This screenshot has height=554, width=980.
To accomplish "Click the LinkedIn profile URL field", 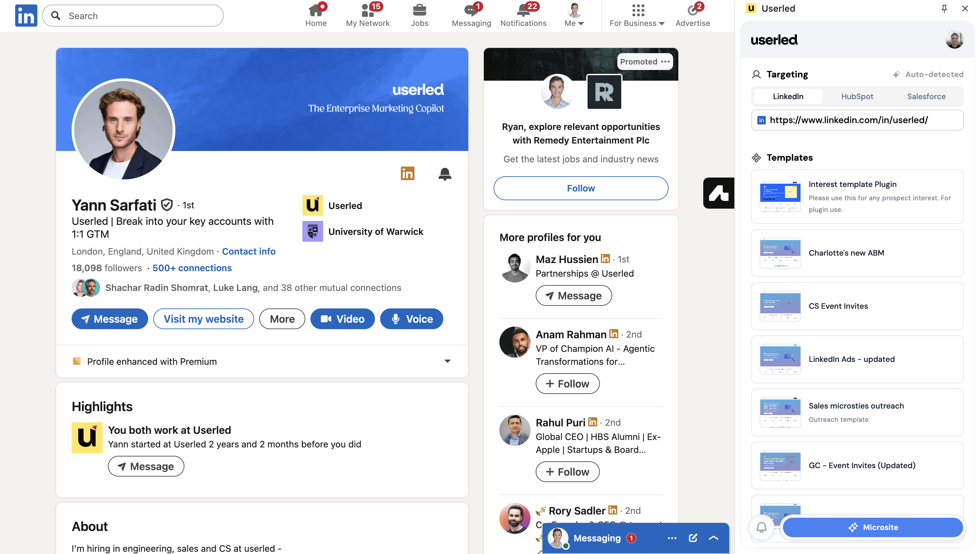I will point(857,120).
